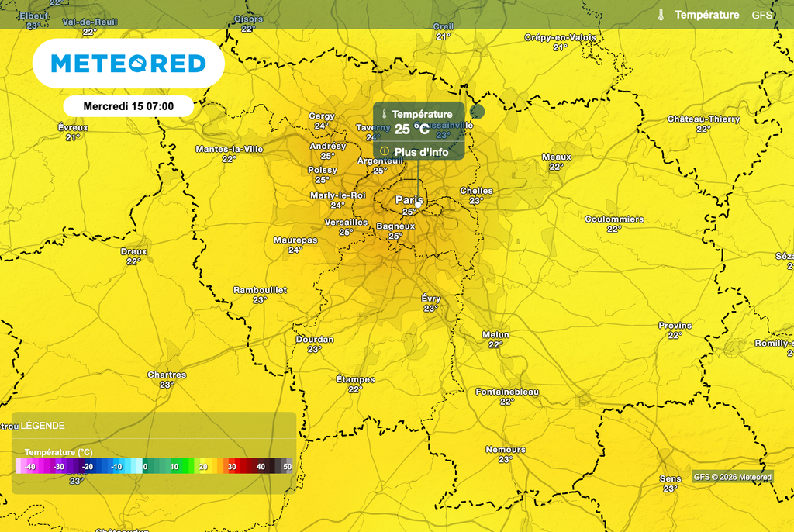The width and height of the screenshot is (794, 532).
Task: Click the Cergy 24° label
Action: pyautogui.click(x=322, y=120)
